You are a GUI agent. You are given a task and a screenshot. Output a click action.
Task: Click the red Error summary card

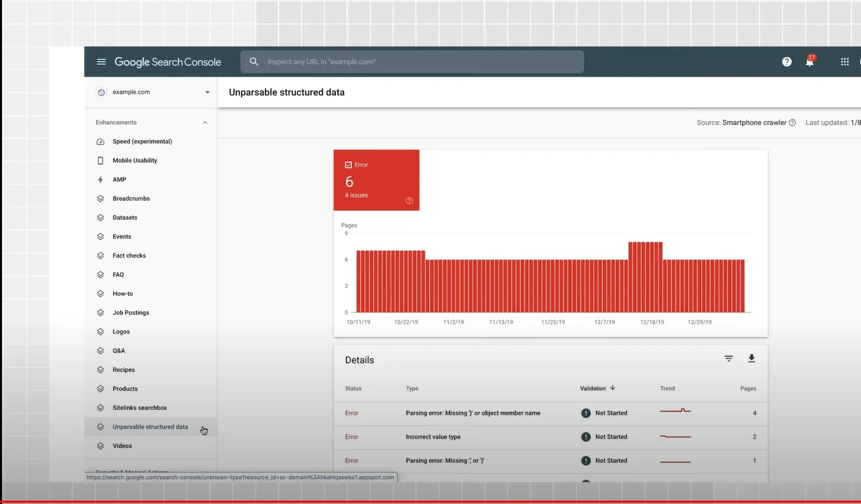[x=376, y=180]
